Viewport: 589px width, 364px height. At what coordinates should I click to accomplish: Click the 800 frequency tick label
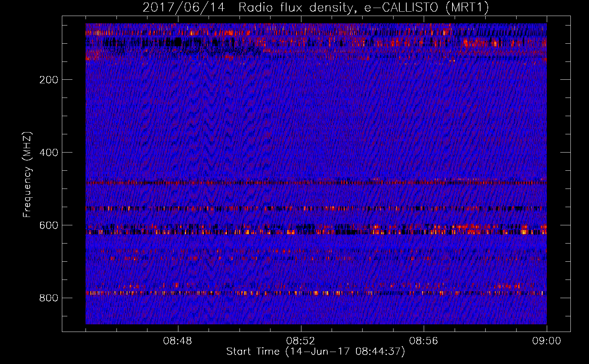point(49,298)
